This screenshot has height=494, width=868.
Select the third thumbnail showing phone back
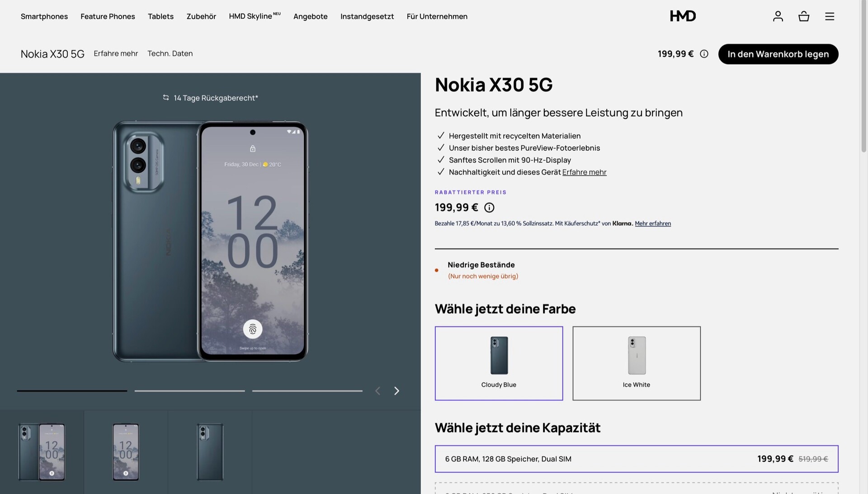(210, 452)
